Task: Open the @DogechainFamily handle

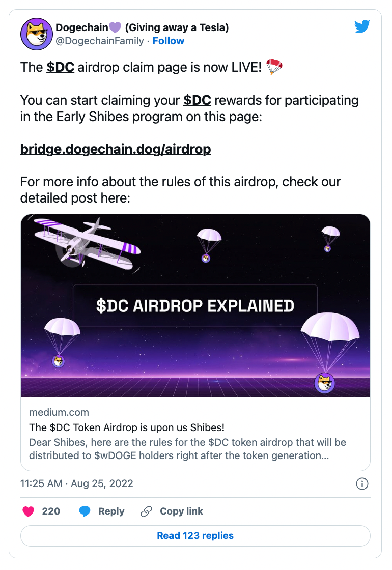Action: pos(99,41)
